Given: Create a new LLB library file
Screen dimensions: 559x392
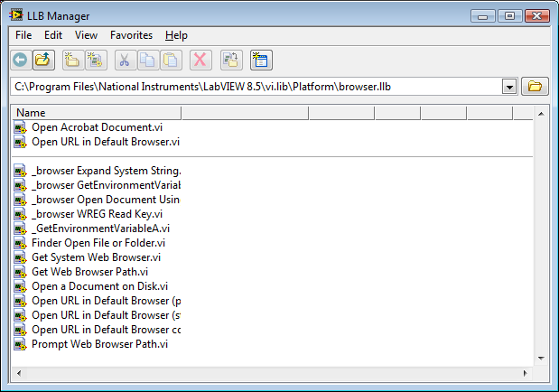Looking at the screenshot, I should point(95,60).
